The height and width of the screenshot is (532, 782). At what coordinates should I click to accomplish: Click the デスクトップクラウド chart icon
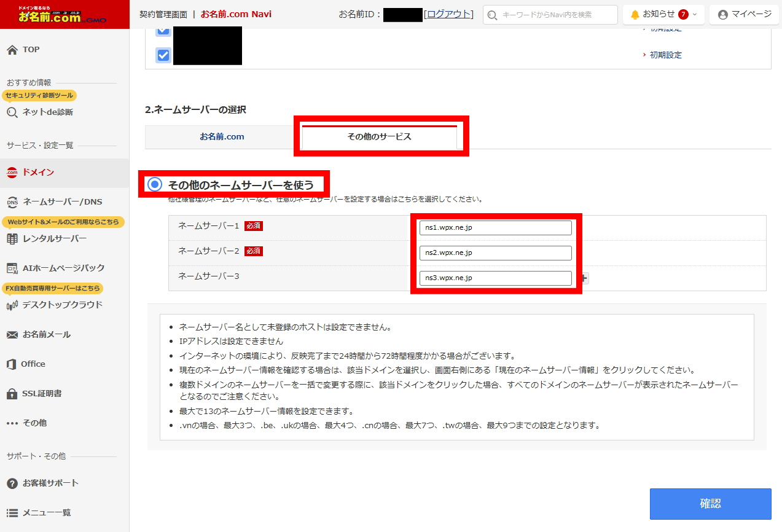click(x=12, y=305)
